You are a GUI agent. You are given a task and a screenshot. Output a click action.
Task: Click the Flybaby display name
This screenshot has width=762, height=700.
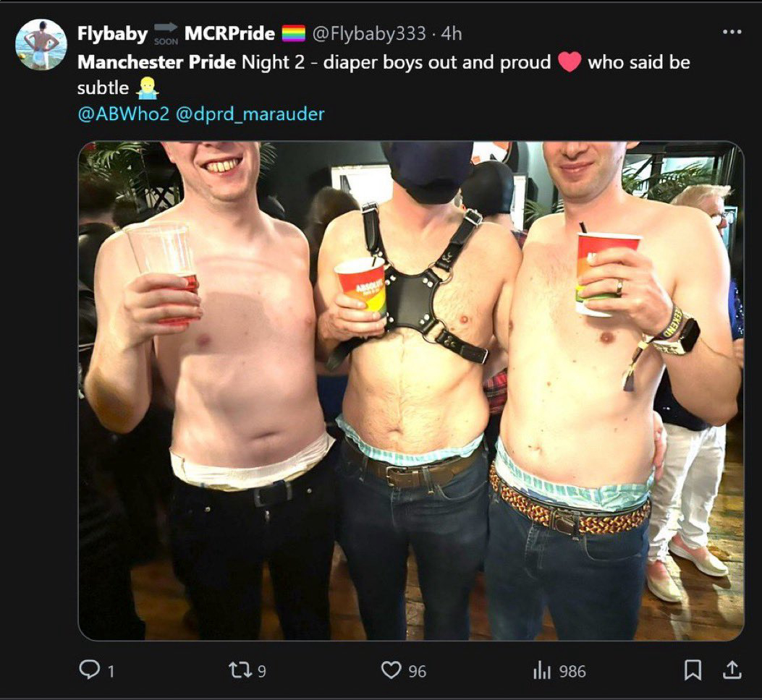[112, 33]
